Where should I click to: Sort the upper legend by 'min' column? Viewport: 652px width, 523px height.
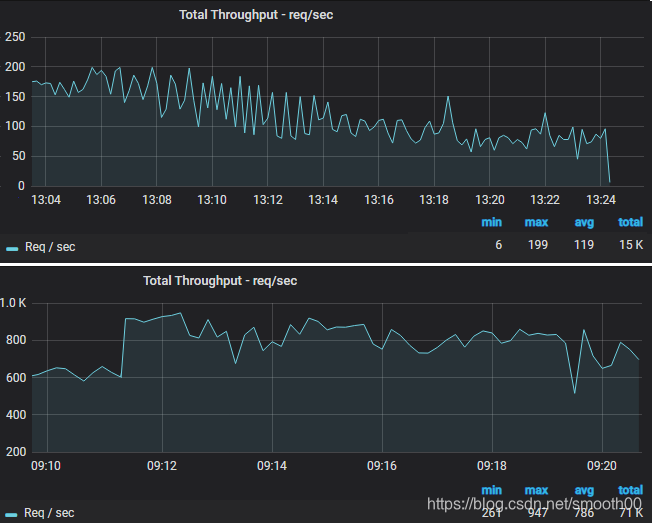coord(491,222)
